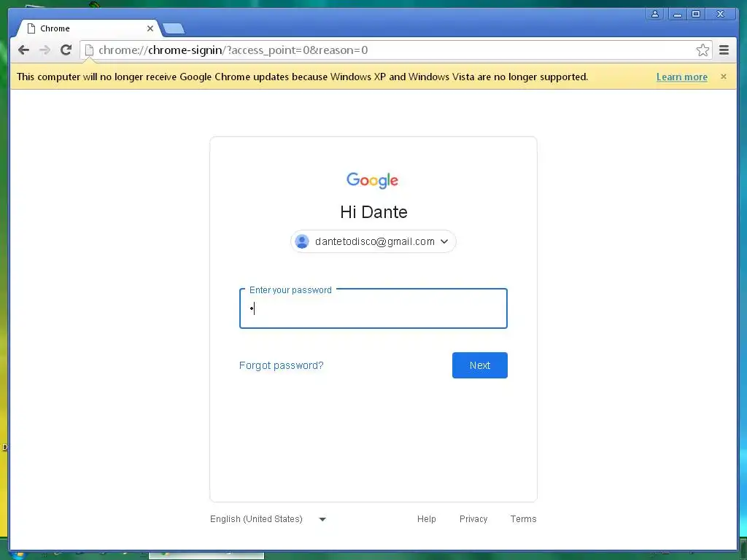Expand the dantetodisco@gmail.com account switcher
Image resolution: width=747 pixels, height=560 pixels.
[373, 241]
